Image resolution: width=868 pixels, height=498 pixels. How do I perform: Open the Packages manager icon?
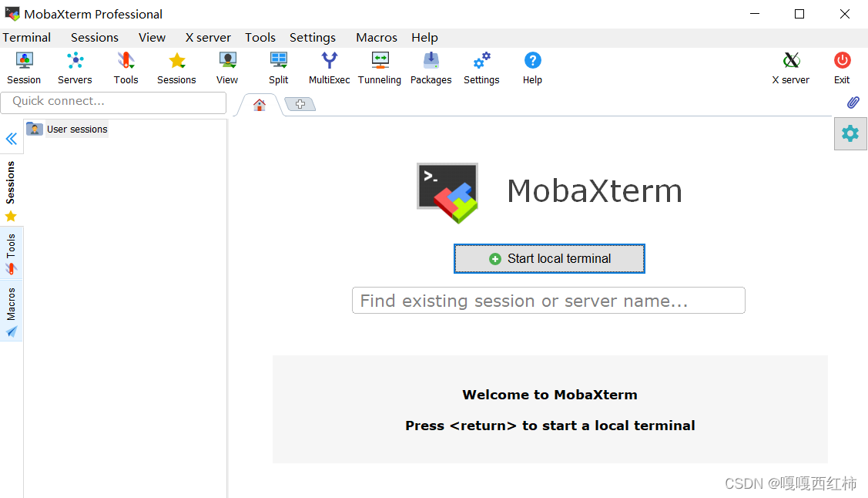click(x=431, y=68)
